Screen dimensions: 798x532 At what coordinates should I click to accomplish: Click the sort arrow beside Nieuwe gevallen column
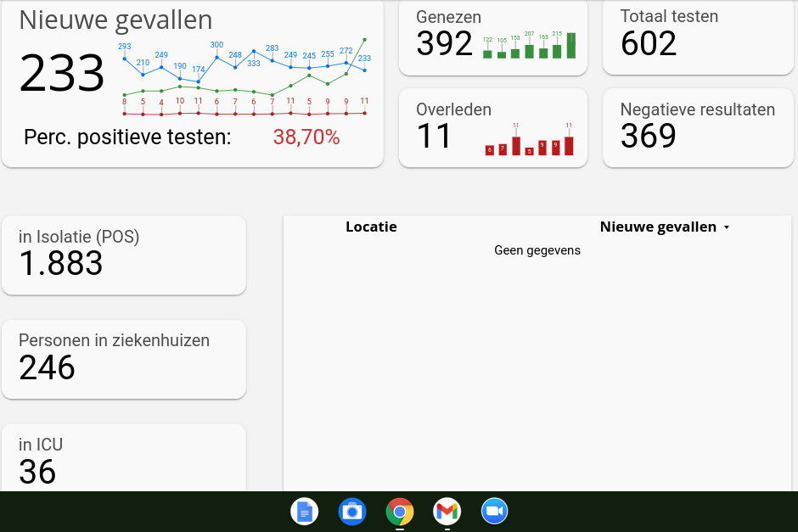coord(726,227)
